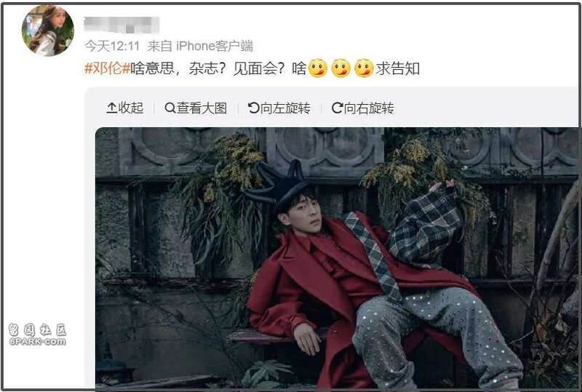This screenshot has width=582, height=392.
Task: Open the #邓伦# hashtag topic
Action: click(x=107, y=68)
